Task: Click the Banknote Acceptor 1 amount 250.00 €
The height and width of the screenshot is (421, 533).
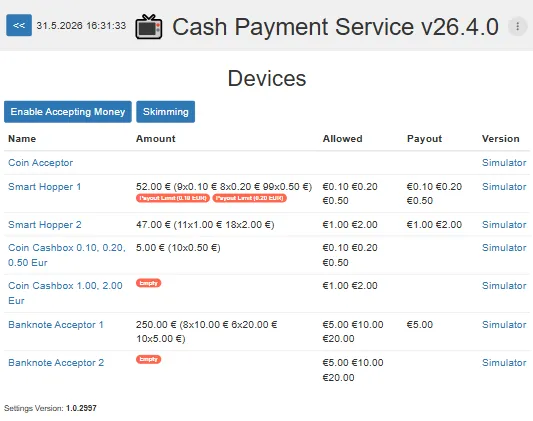Action: point(207,332)
